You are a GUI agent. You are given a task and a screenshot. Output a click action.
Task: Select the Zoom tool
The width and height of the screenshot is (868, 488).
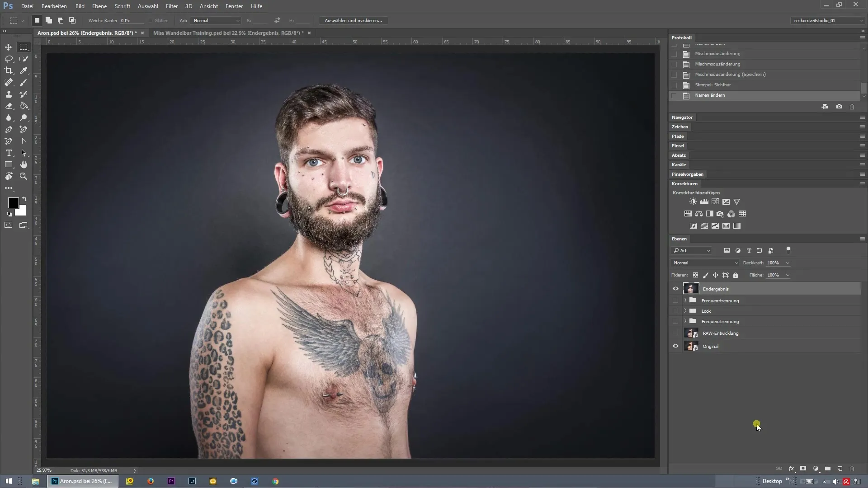(24, 176)
